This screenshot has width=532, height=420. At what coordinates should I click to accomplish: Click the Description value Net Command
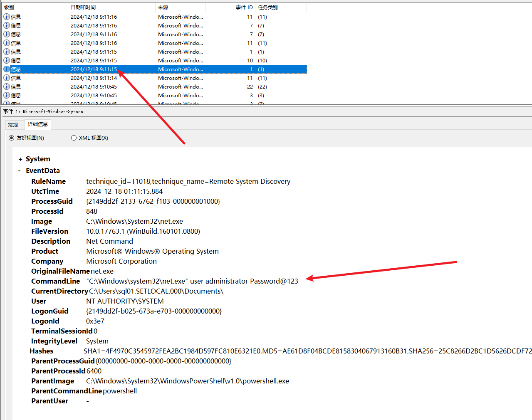[x=109, y=241]
